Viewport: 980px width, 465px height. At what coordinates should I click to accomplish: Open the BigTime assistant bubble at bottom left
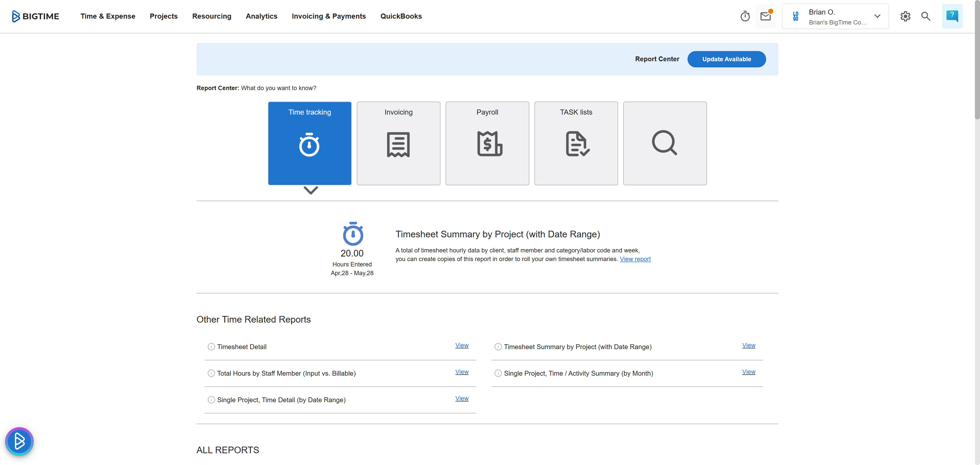[x=19, y=442]
